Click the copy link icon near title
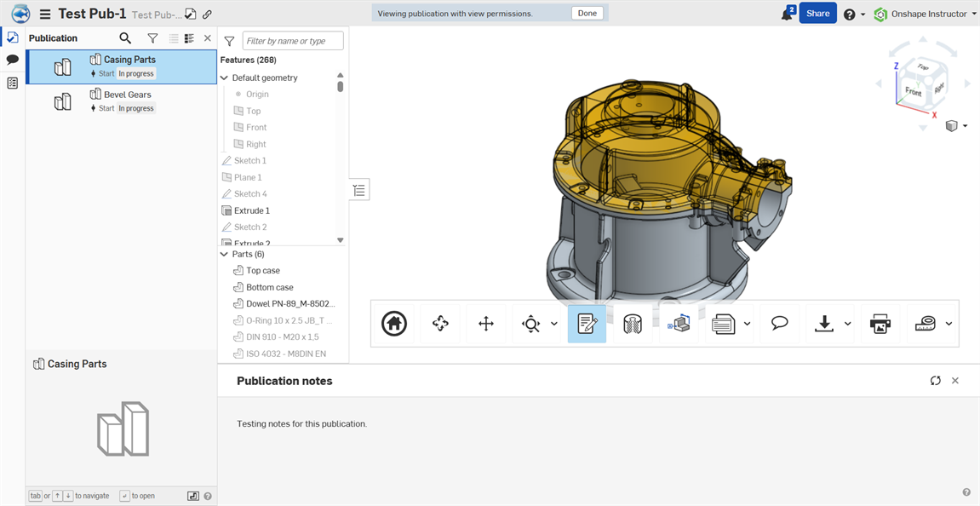The width and height of the screenshot is (980, 506). (x=207, y=14)
